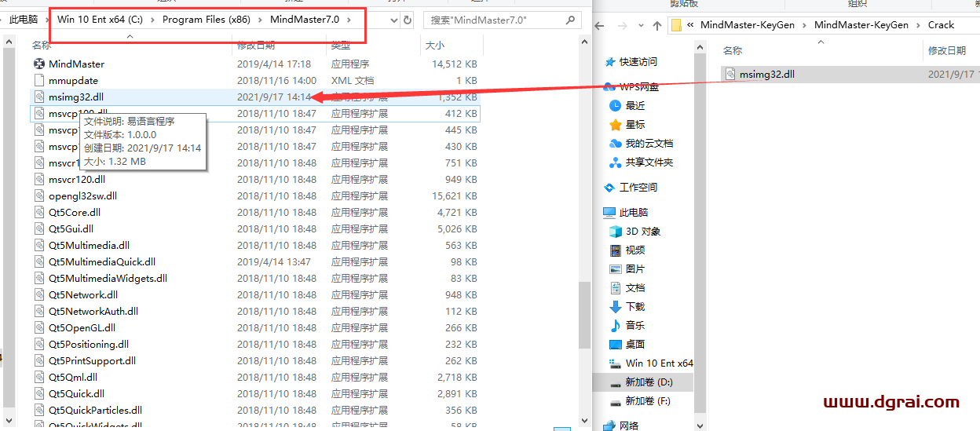Click the Forward arrow in the Crack window
Viewport: 980px width, 431px height.
(x=620, y=26)
